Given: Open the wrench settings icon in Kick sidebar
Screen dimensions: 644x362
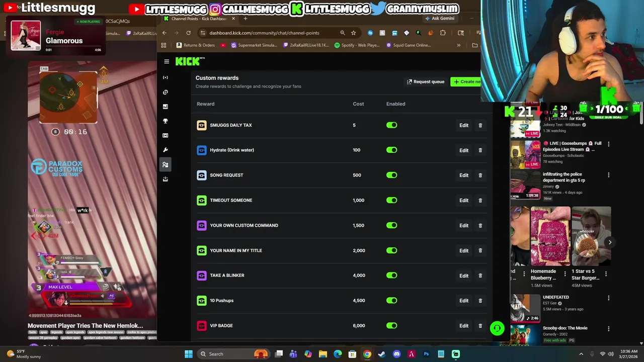Looking at the screenshot, I should [x=166, y=150].
